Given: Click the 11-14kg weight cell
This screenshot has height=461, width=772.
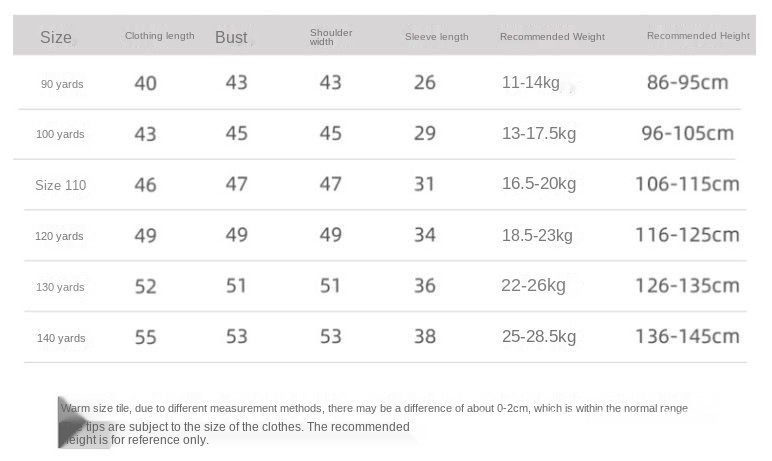Looking at the screenshot, I should pyautogui.click(x=530, y=83).
